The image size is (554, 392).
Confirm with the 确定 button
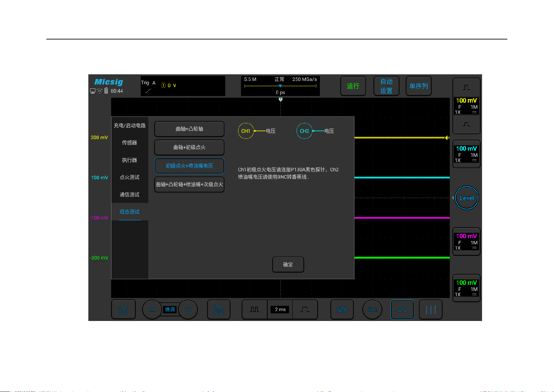pyautogui.click(x=288, y=265)
